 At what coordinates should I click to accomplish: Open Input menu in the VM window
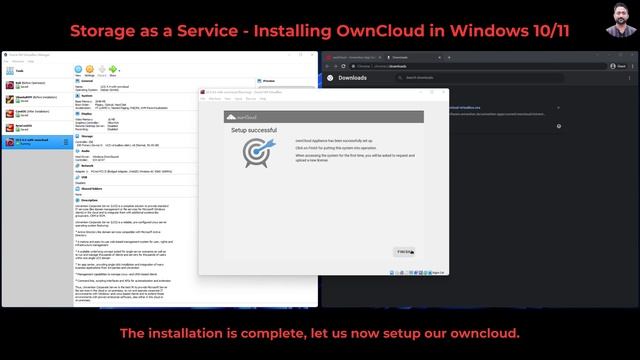[238, 99]
